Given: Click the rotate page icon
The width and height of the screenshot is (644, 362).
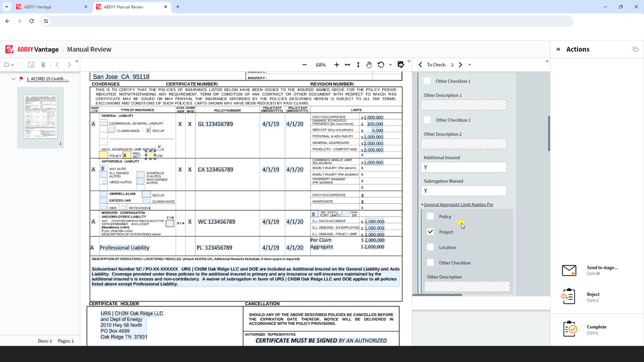Looking at the screenshot, I should coord(380,65).
